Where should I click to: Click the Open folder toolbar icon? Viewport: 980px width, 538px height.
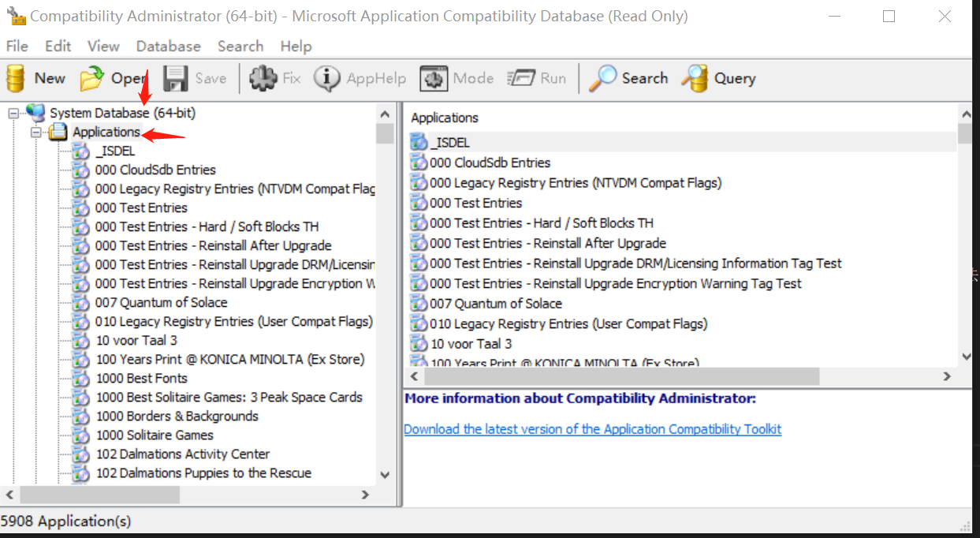[x=91, y=78]
